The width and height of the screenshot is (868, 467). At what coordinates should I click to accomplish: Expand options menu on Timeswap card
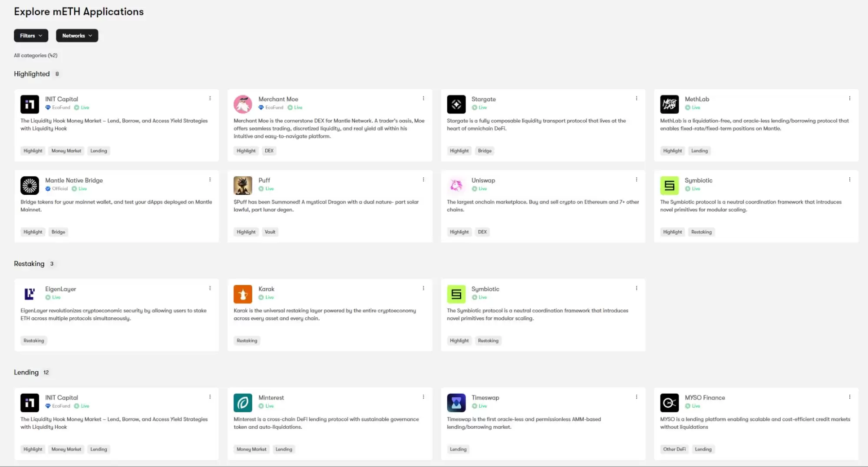tap(637, 397)
